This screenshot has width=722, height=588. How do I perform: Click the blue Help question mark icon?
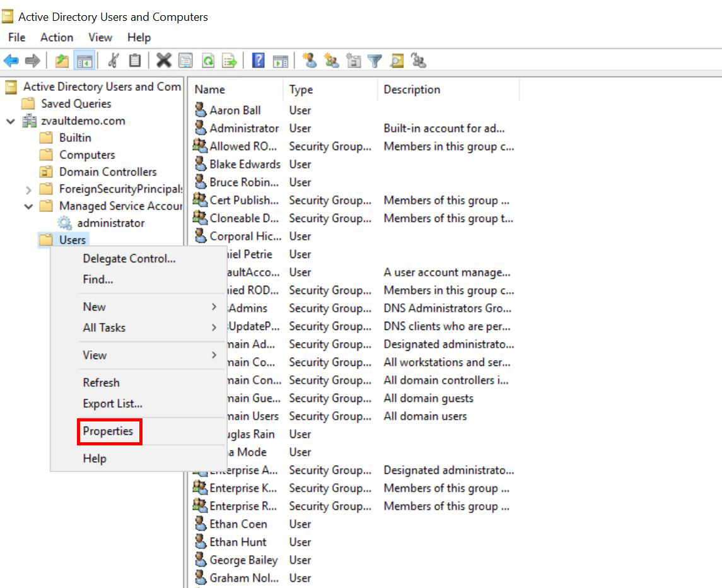259,61
